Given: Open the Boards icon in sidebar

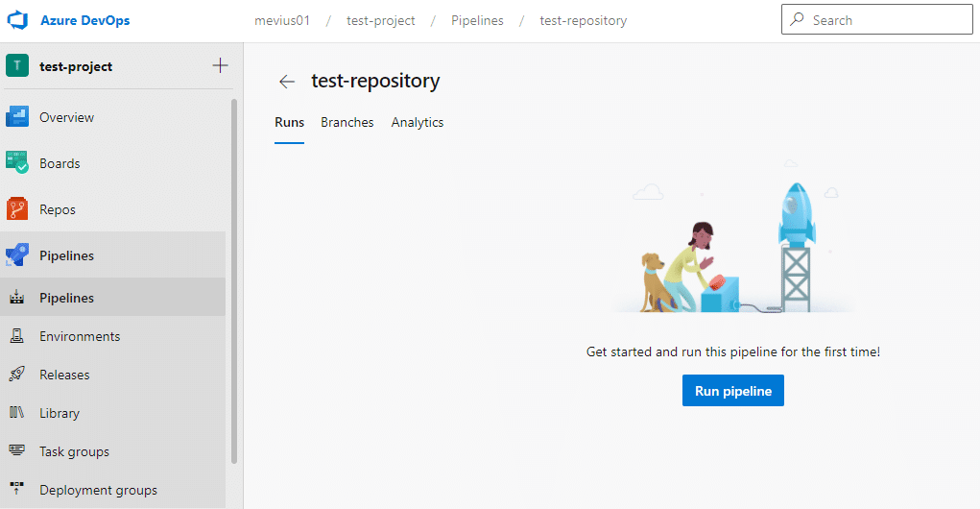Looking at the screenshot, I should 17,163.
